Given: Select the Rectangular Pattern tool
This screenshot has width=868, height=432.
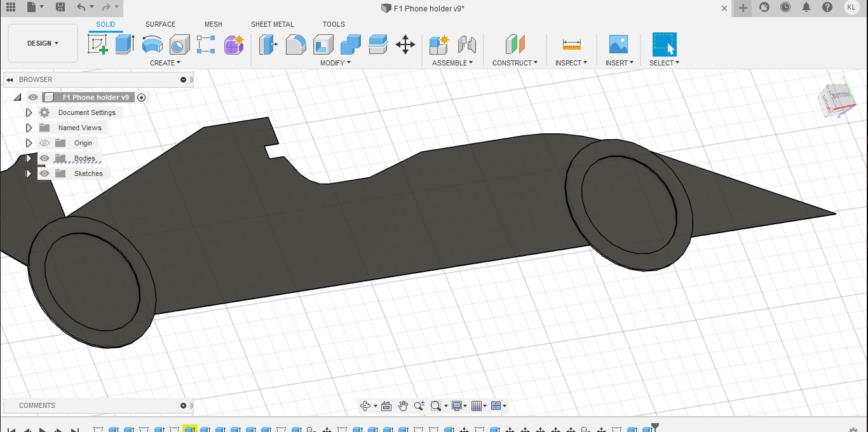Looking at the screenshot, I should (x=206, y=44).
